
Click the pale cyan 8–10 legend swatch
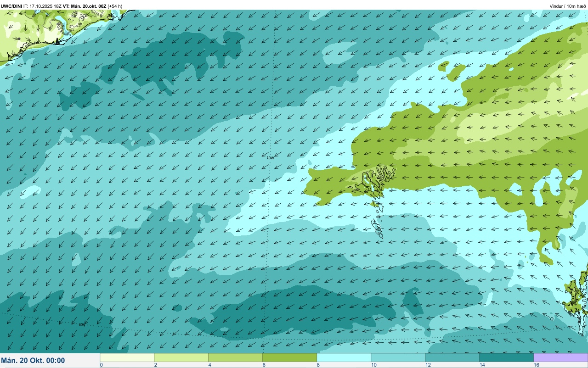pyautogui.click(x=344, y=357)
